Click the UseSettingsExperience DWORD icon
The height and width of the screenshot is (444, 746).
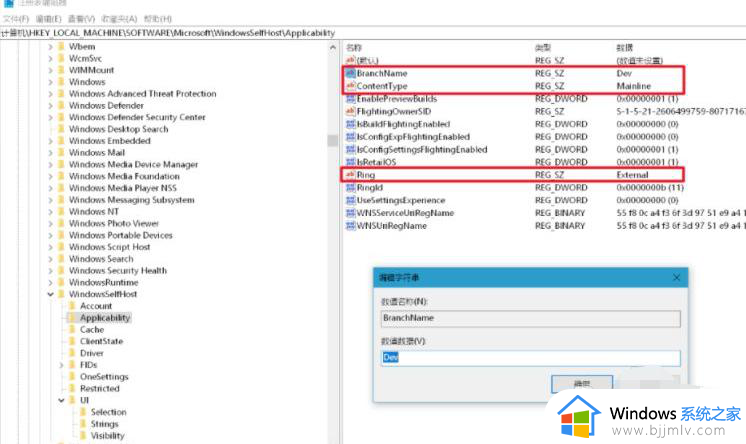[x=351, y=200]
